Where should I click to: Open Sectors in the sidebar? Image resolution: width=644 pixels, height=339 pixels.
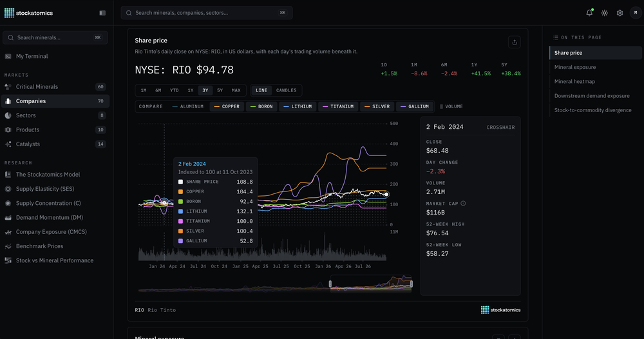pyautogui.click(x=55, y=115)
